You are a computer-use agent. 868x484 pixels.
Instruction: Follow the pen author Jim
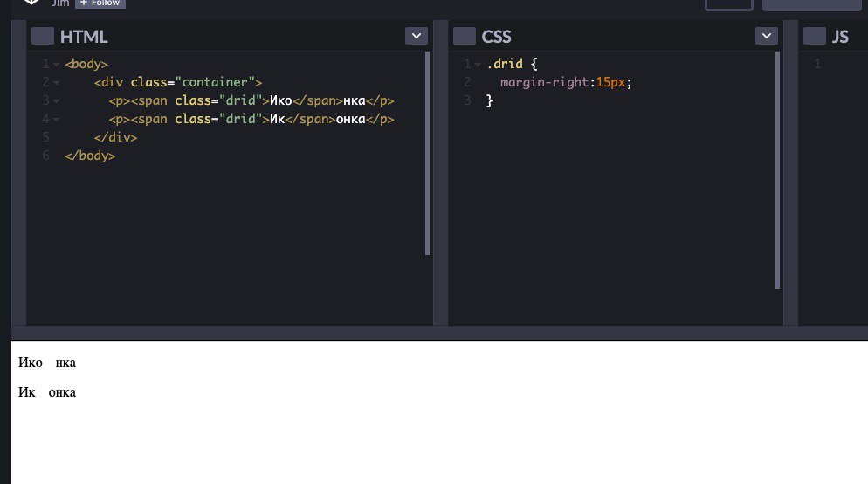100,3
